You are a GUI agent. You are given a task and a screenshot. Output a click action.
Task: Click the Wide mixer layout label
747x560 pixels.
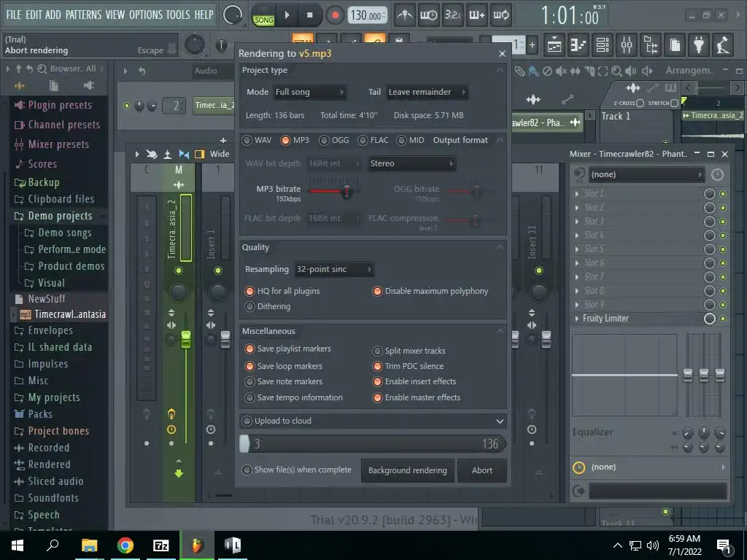click(219, 154)
